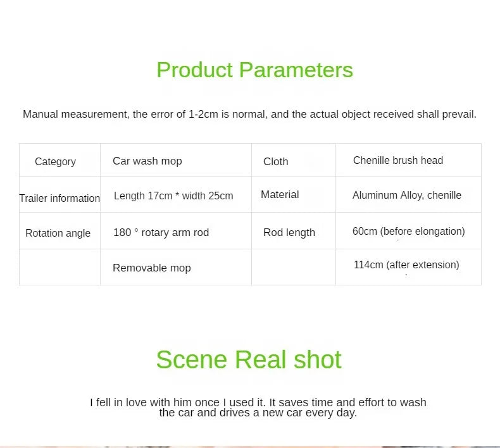
Task: Click the Removable mop cell
Action: pos(151,268)
